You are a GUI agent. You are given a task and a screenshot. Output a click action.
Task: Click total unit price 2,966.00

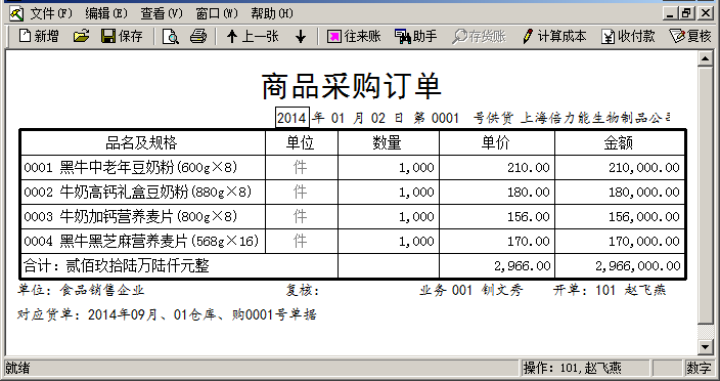497,266
